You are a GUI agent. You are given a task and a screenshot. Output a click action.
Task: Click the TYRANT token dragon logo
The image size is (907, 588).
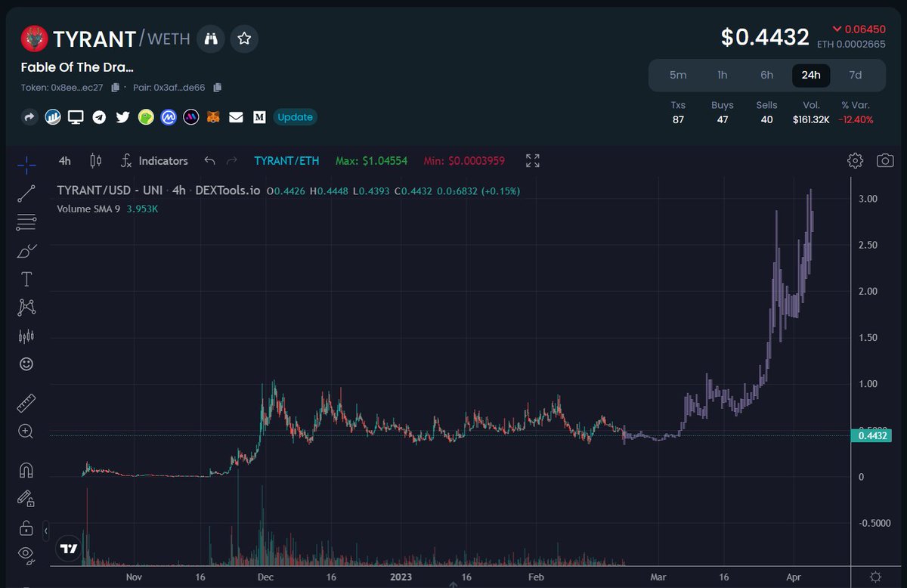[x=34, y=38]
